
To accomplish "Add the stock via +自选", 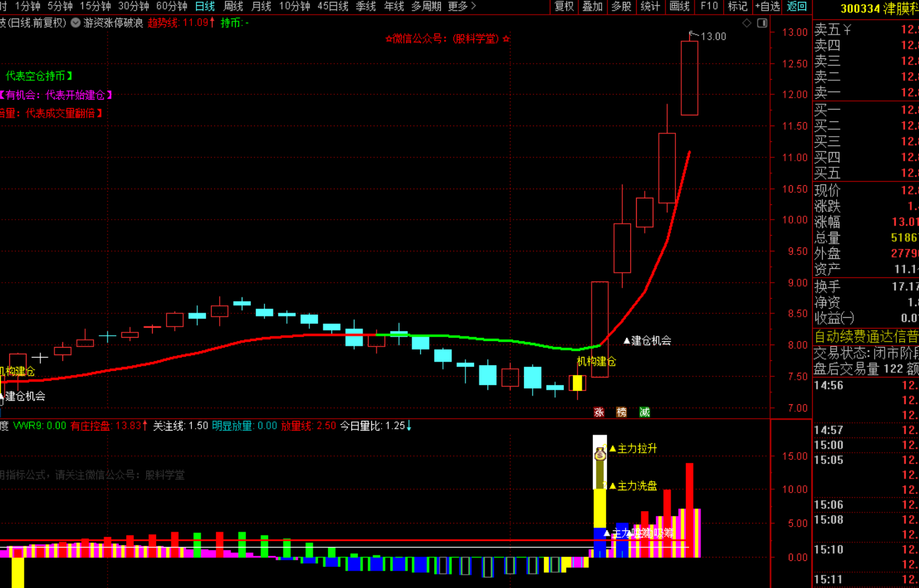I will [768, 6].
